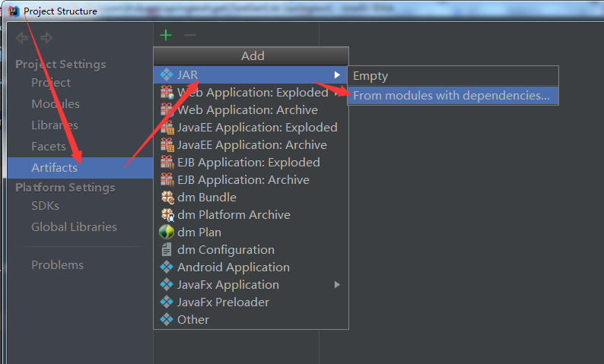Click the JavaEE Application: Archive icon
Viewport: 604px width, 364px height.
click(x=167, y=144)
